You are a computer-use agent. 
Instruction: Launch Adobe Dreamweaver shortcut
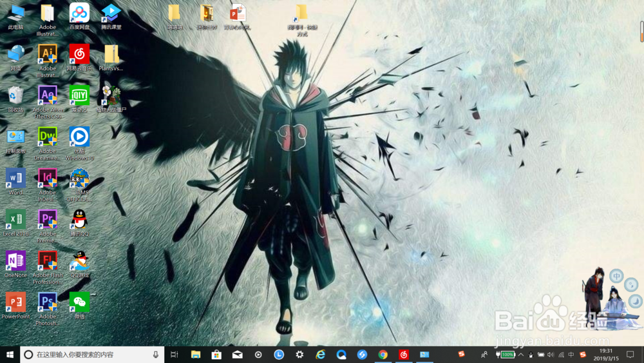tap(47, 144)
